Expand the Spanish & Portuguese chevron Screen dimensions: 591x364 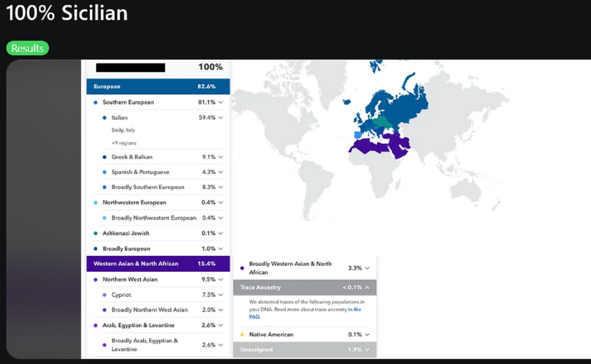point(221,172)
